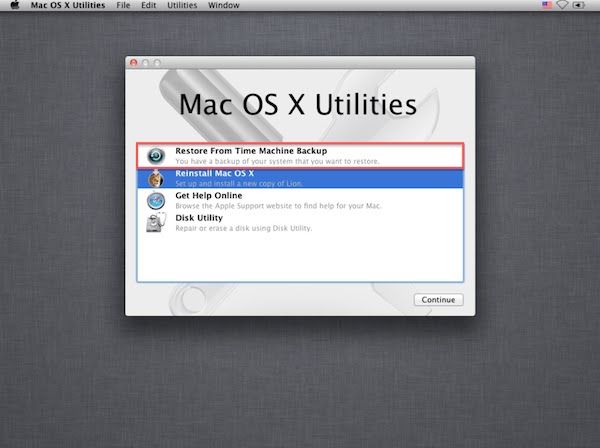The width and height of the screenshot is (600, 448).
Task: Select the Disk Utility row title
Action: (x=199, y=218)
